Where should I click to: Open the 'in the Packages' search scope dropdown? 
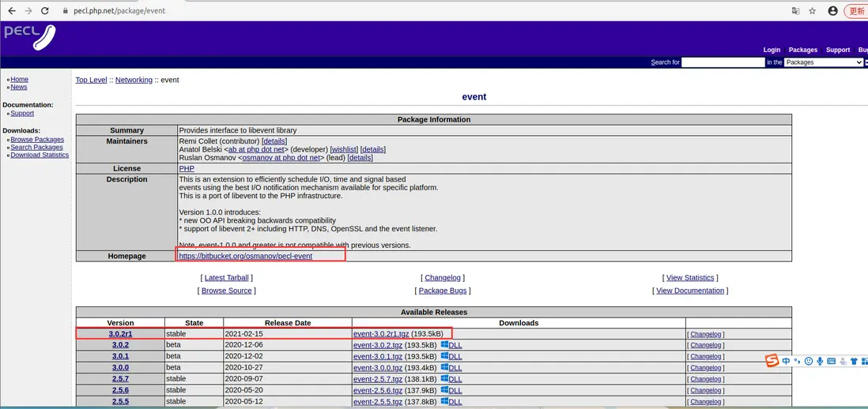(x=823, y=62)
